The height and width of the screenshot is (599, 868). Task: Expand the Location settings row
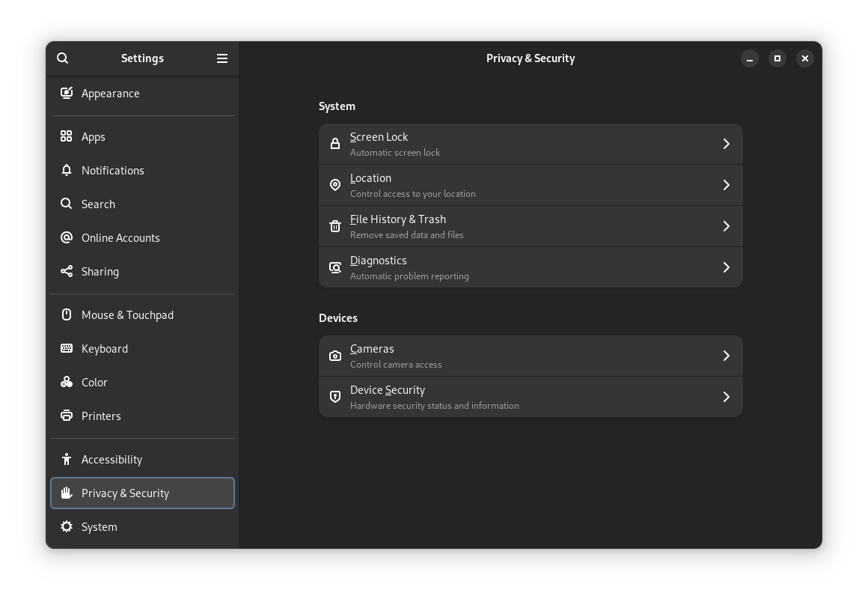click(x=531, y=184)
